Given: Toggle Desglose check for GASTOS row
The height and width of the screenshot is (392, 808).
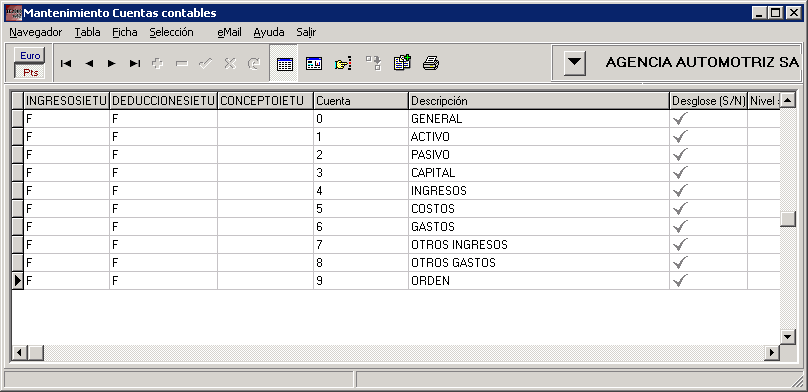Looking at the screenshot, I should (x=681, y=227).
